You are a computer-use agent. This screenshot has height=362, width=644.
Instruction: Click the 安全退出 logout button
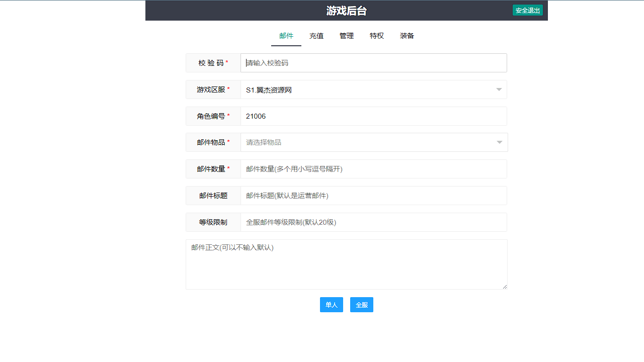527,10
